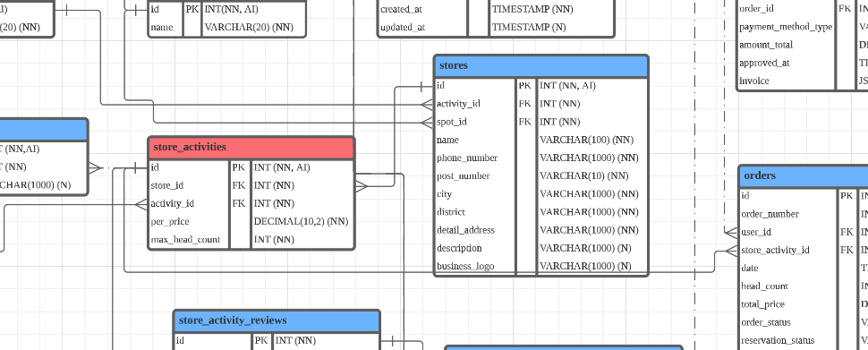The image size is (868, 350).
Task: Select the payment_method_type field
Action: click(x=786, y=27)
